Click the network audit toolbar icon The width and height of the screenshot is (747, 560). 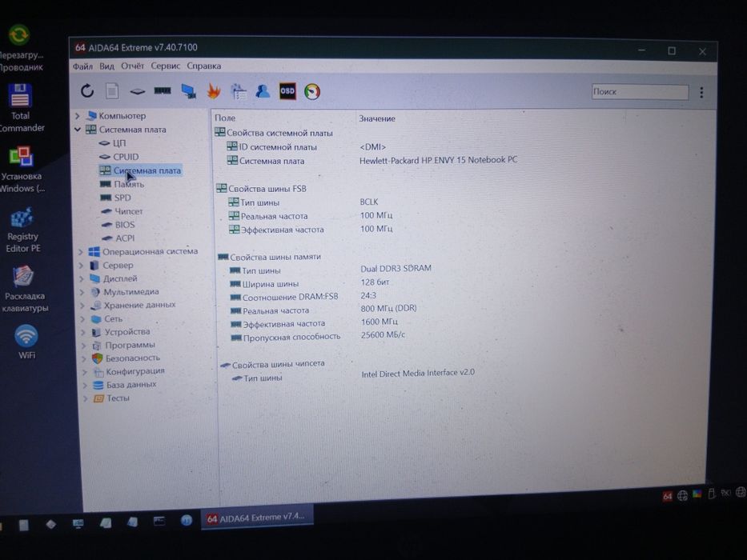239,91
